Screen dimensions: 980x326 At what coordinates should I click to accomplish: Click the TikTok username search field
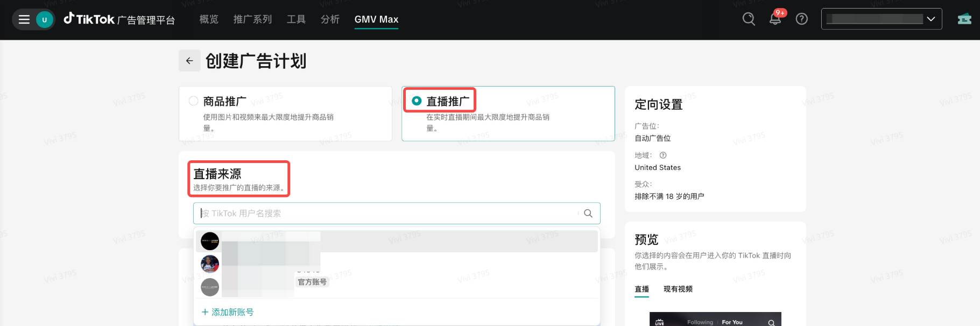397,214
